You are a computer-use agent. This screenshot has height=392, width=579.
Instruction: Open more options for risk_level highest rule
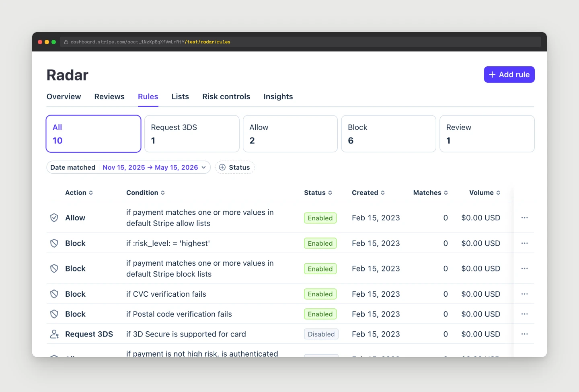tap(524, 243)
